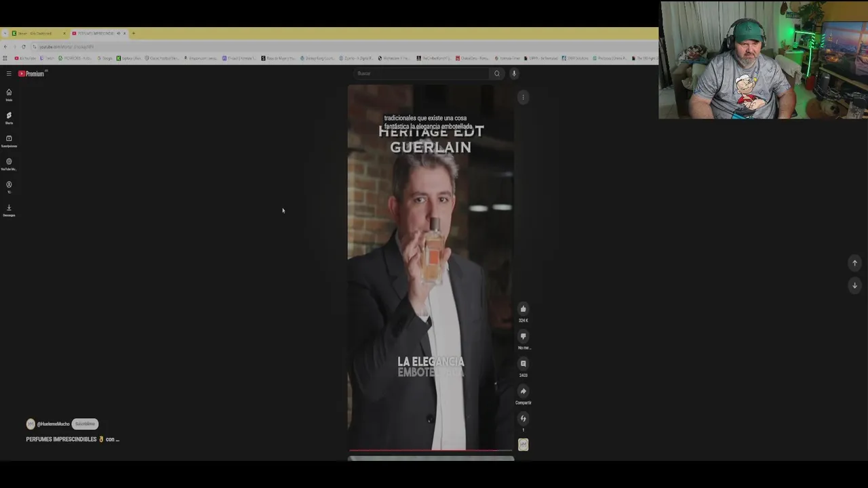This screenshot has height=488, width=868.
Task: Open a new browser tab
Action: click(134, 33)
